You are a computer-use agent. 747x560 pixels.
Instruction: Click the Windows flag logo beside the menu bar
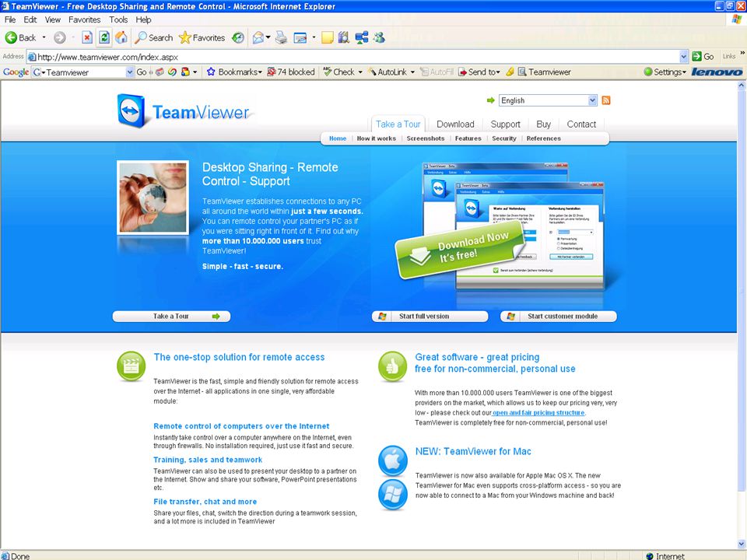point(737,19)
